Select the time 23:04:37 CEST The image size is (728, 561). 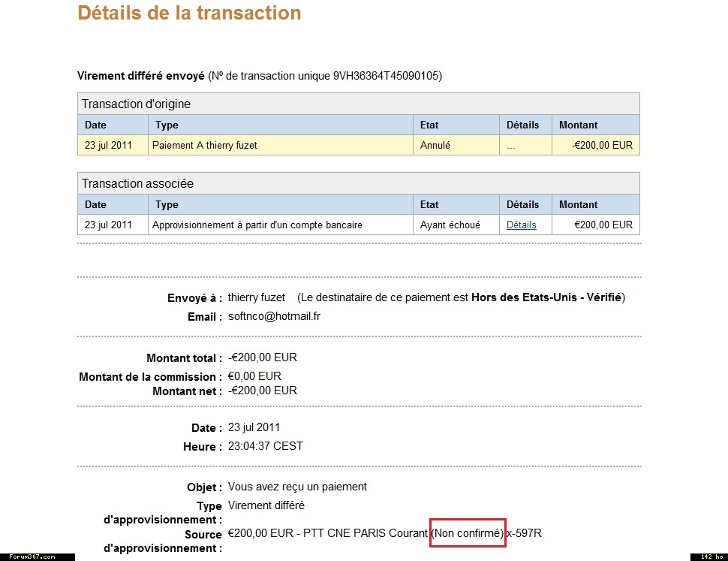click(x=266, y=446)
